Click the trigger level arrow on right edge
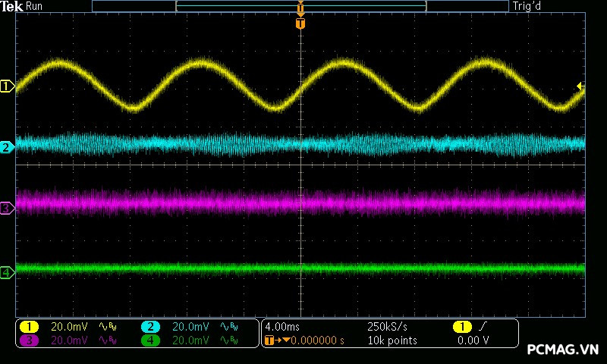Viewport: 607px width, 364px height. tap(580, 86)
